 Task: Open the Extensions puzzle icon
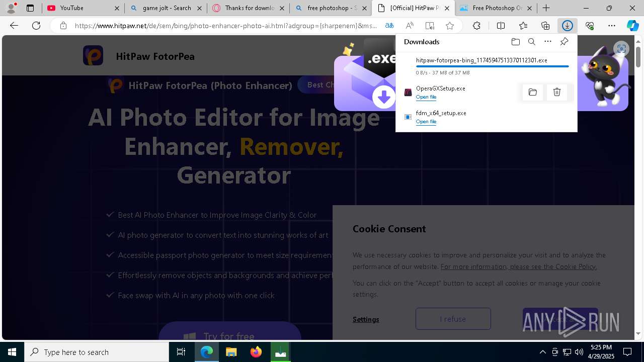pyautogui.click(x=476, y=26)
